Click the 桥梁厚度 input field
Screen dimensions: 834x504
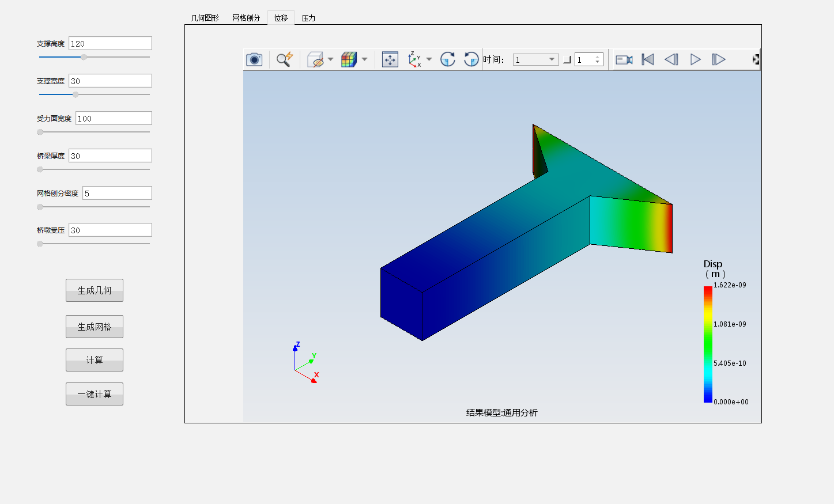[110, 156]
